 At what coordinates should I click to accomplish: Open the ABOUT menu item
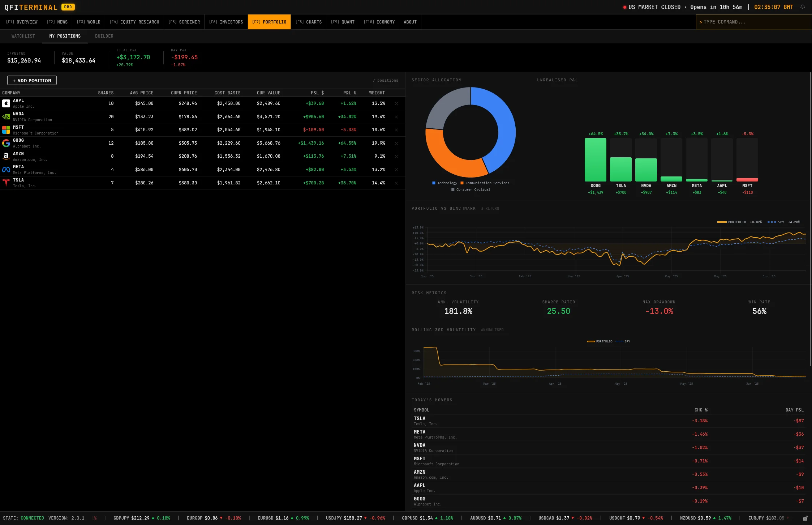410,22
